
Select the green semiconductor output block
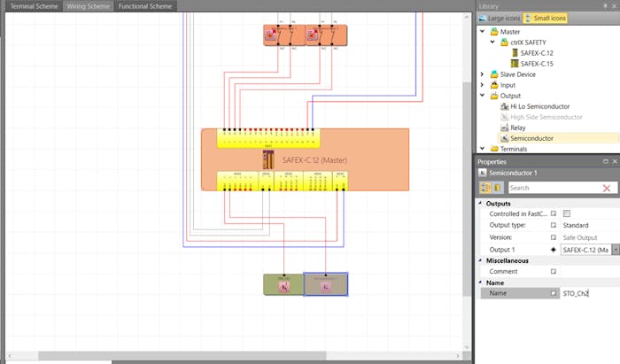[x=283, y=284]
